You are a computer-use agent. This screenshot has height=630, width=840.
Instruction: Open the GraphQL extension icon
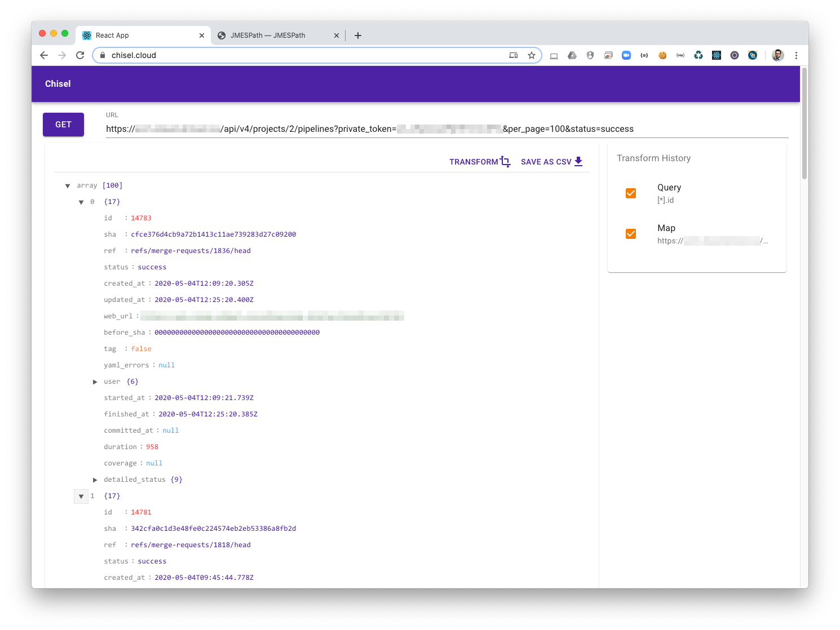pos(680,55)
